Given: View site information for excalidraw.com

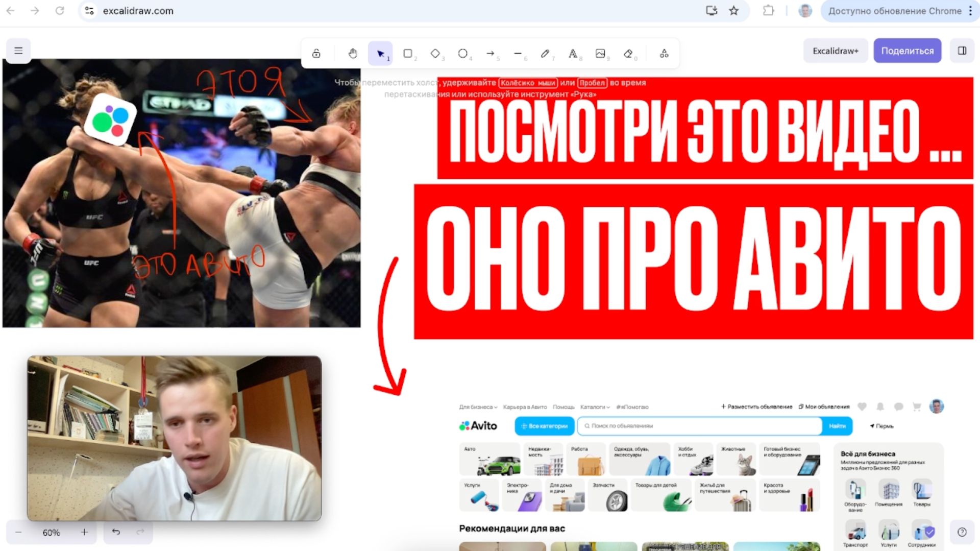Looking at the screenshot, I should pos(89,11).
